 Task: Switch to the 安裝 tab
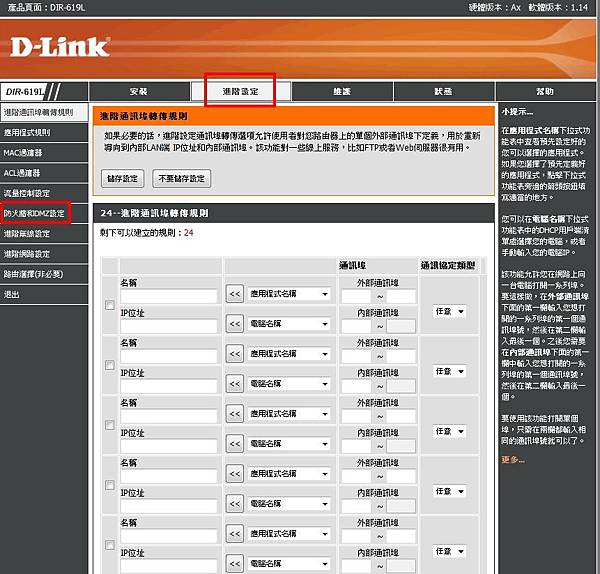tap(139, 91)
